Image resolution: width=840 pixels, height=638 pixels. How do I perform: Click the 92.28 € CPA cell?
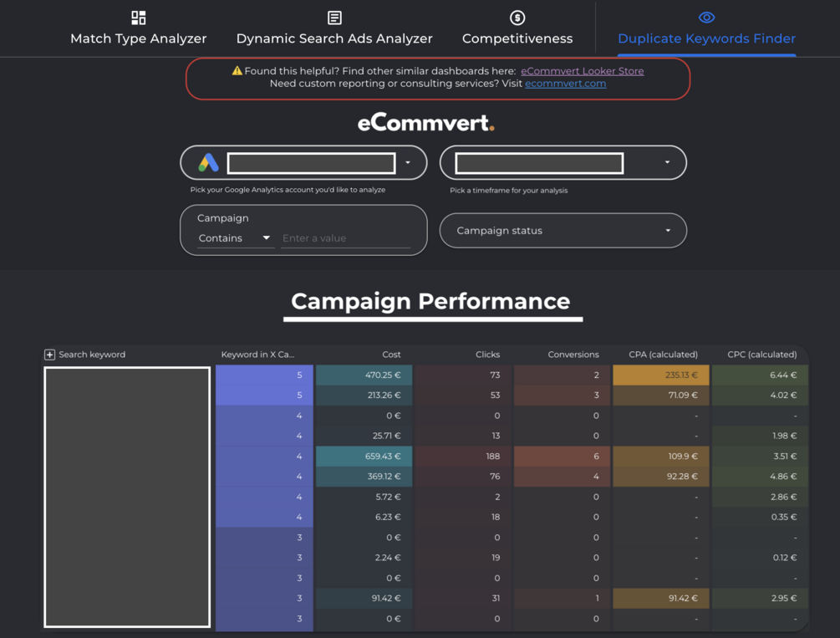[661, 477]
